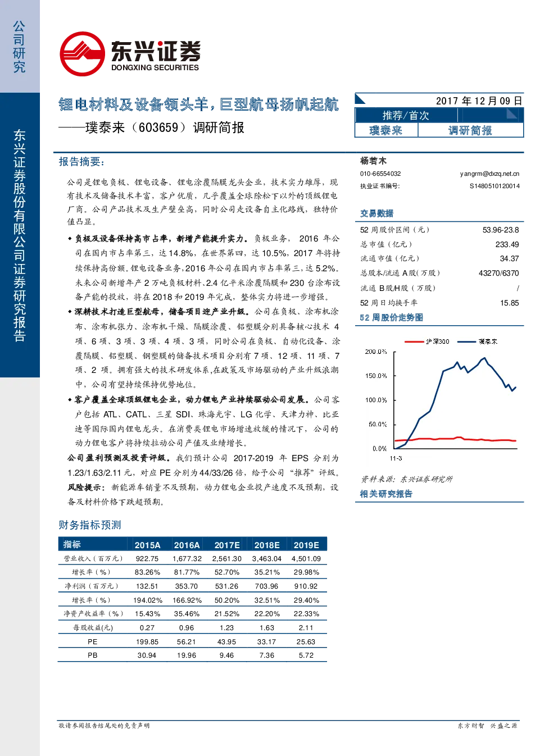Select the 调研简报 cell in the header box

point(470,130)
